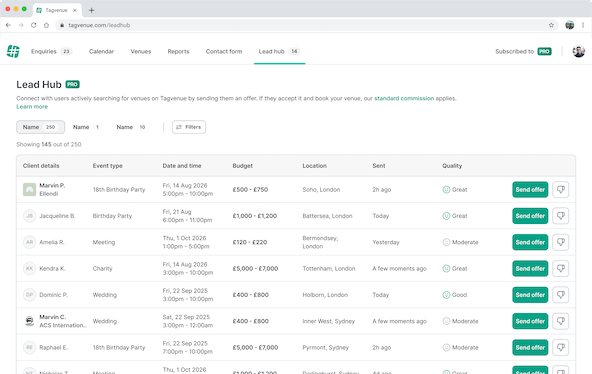Click the Marvin C. ACS International logo
The image size is (592, 374).
click(29, 321)
